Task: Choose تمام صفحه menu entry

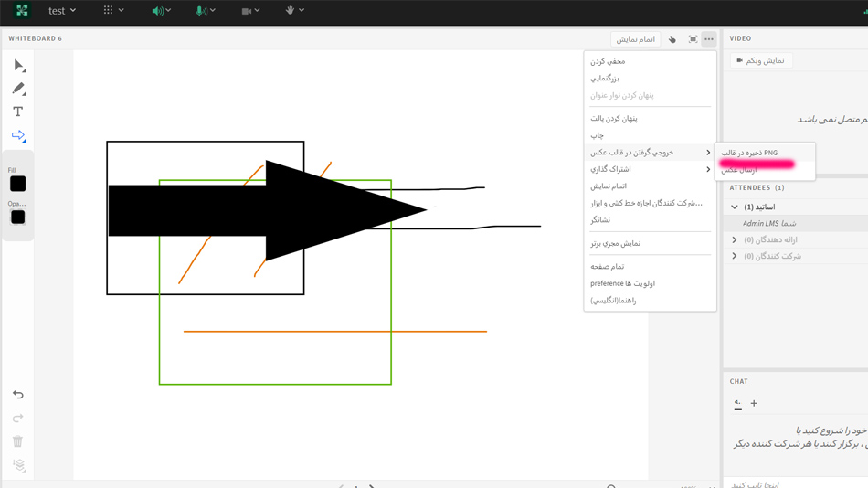Action: pyautogui.click(x=650, y=267)
